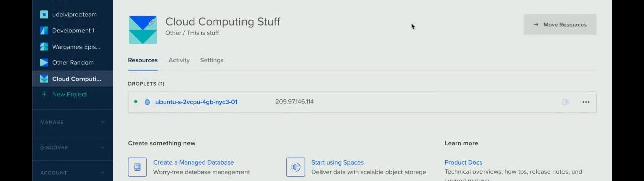This screenshot has height=181, width=644.
Task: Select the Development 1 project icon
Action: tap(44, 30)
